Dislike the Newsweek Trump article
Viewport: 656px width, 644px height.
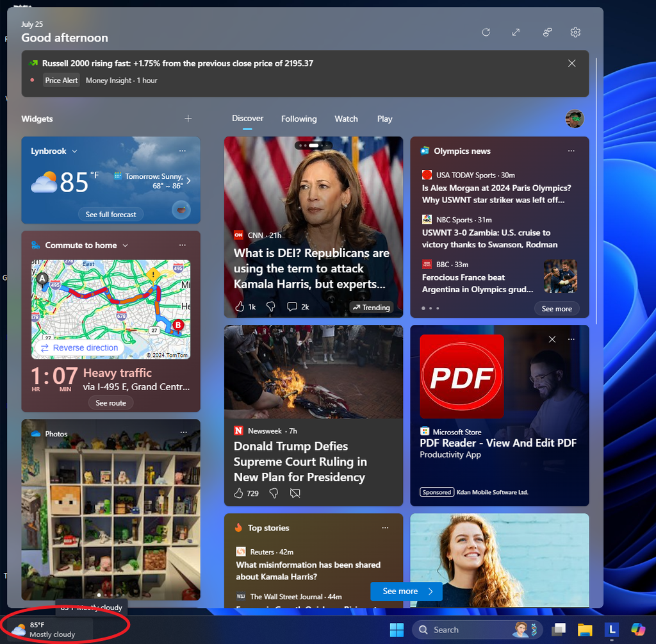coord(274,493)
